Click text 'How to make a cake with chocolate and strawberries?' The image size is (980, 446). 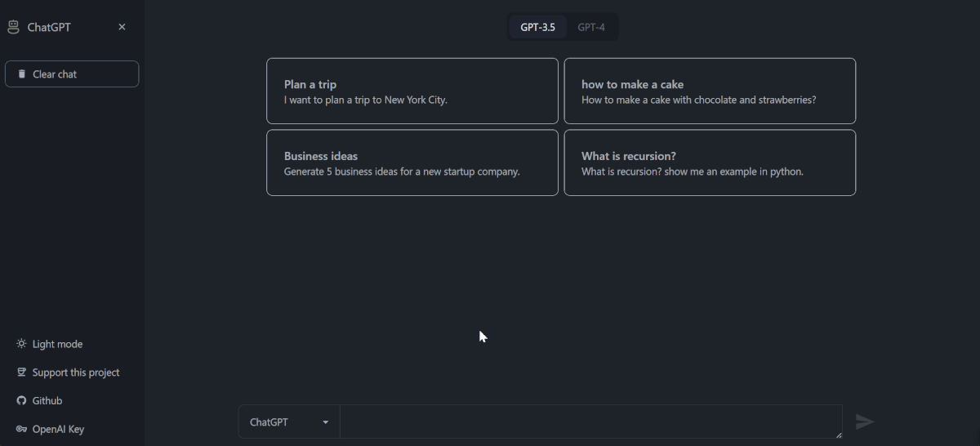pos(699,100)
